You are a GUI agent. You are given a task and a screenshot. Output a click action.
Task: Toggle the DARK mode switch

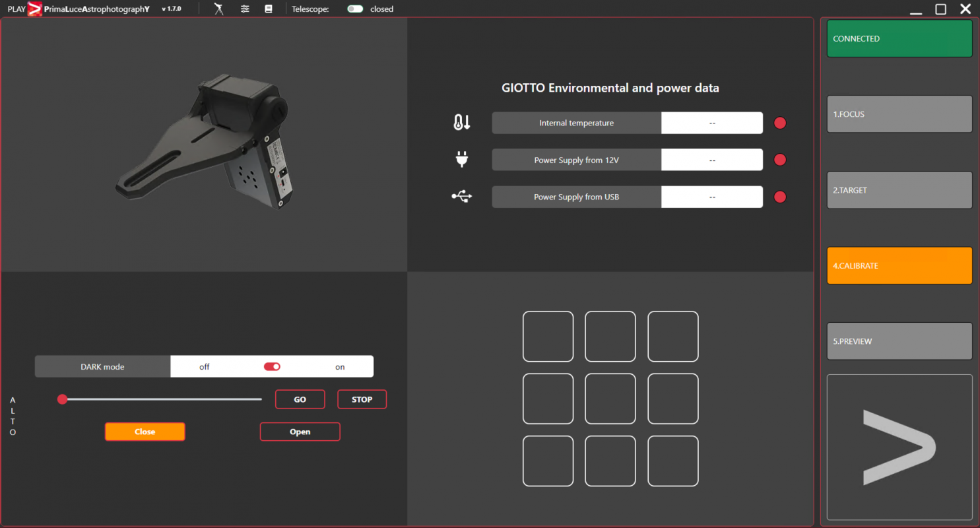tap(272, 366)
